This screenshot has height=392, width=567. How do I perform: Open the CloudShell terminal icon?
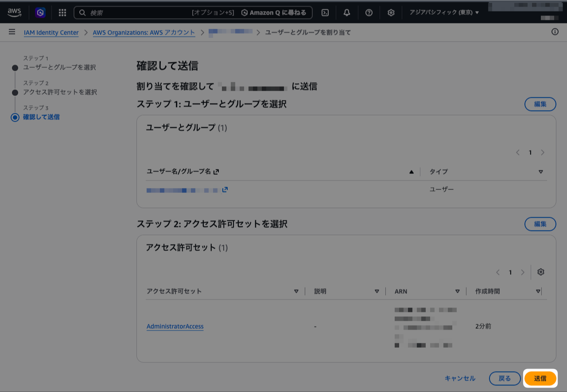coord(325,13)
